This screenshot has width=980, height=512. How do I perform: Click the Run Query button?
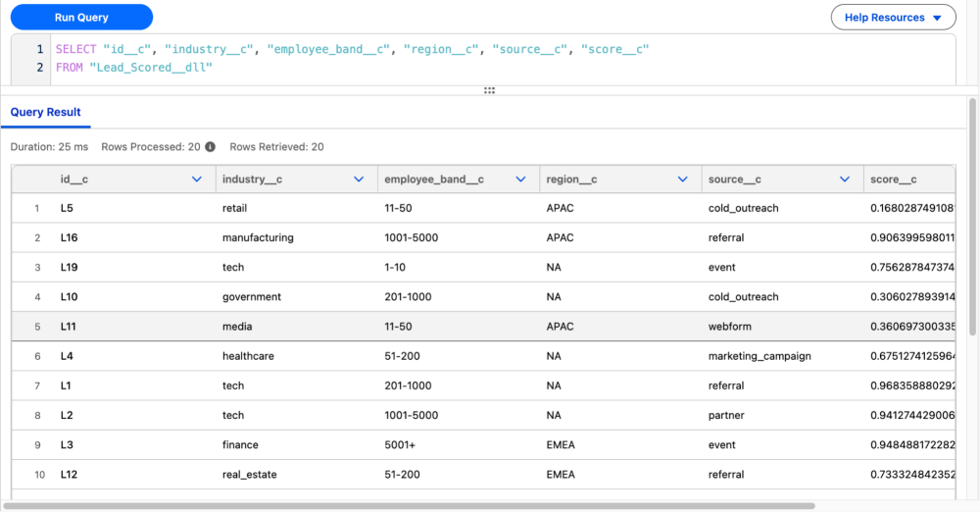point(82,18)
